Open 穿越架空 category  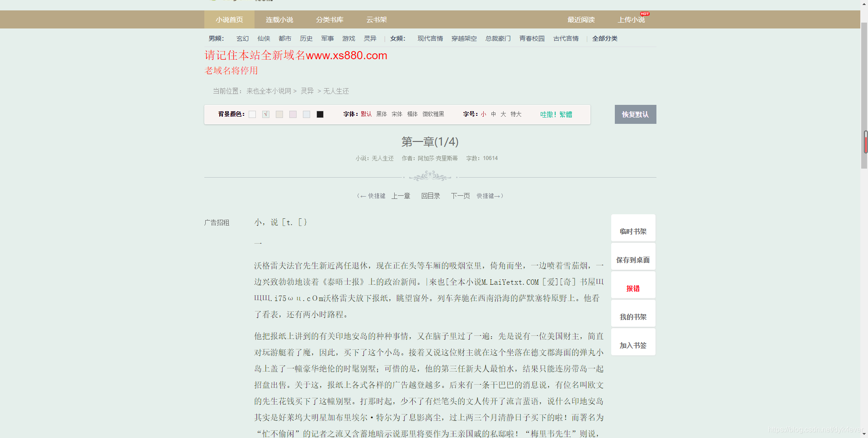[464, 38]
